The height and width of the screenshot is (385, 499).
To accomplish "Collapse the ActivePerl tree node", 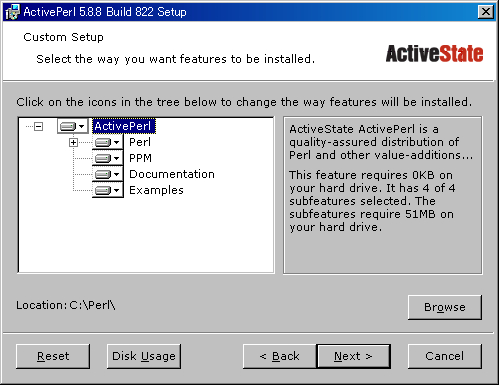I will coord(39,126).
